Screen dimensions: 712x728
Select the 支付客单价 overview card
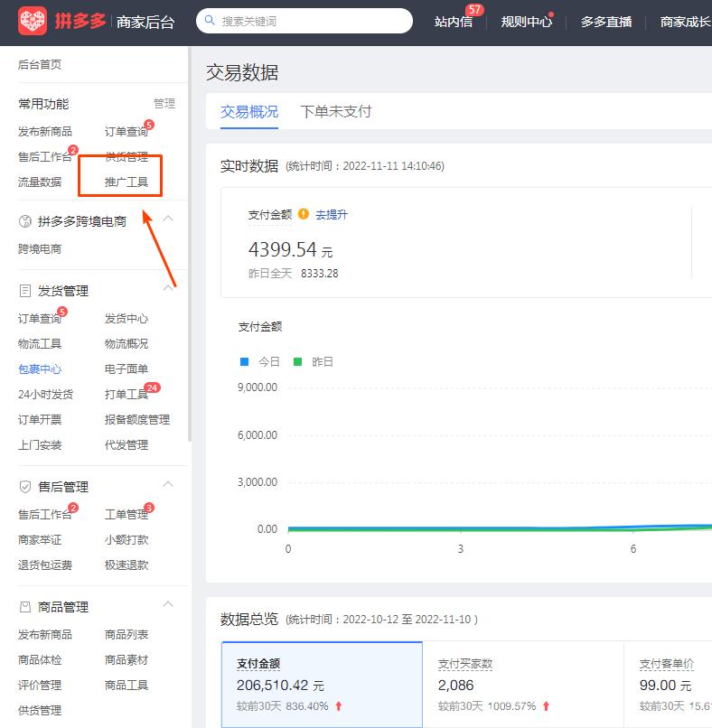[x=668, y=685]
